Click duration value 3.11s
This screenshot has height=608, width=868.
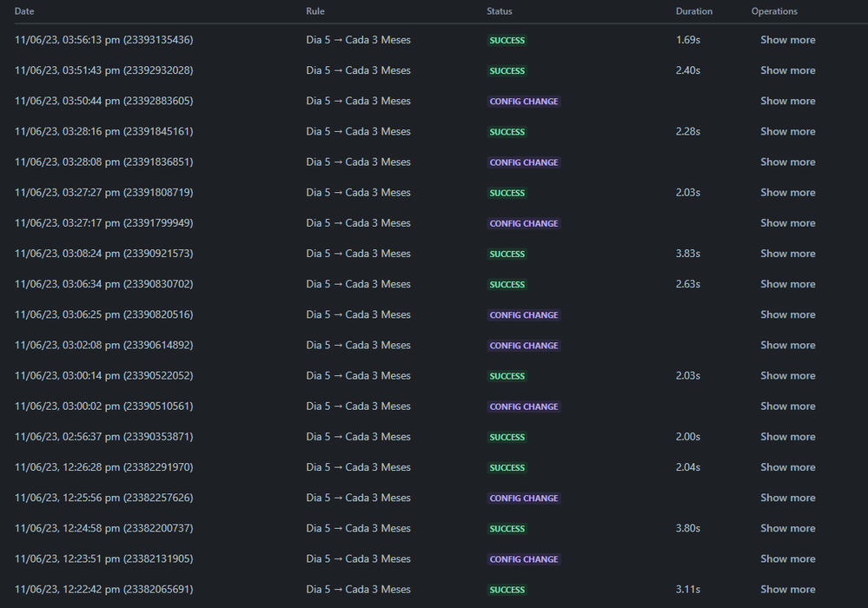coord(687,589)
